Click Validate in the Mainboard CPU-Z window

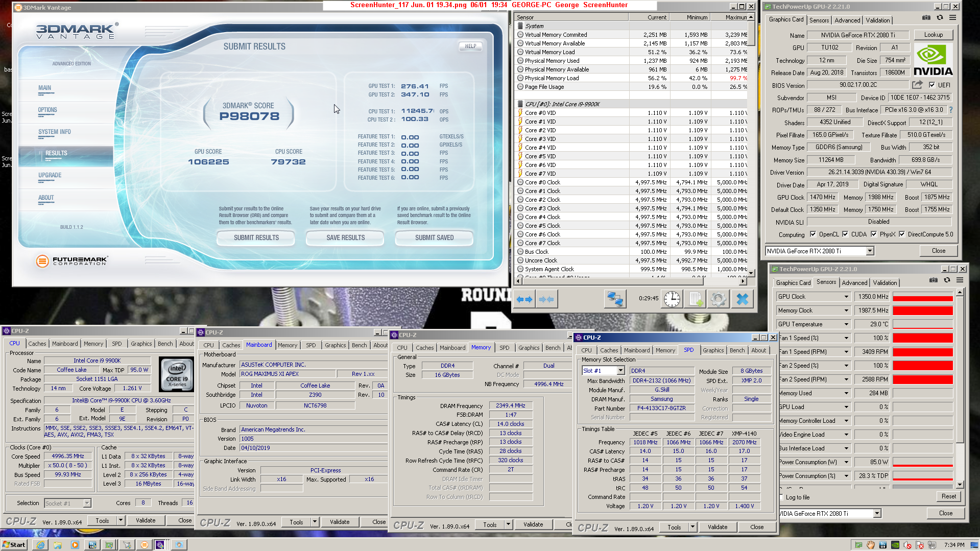pos(340,522)
